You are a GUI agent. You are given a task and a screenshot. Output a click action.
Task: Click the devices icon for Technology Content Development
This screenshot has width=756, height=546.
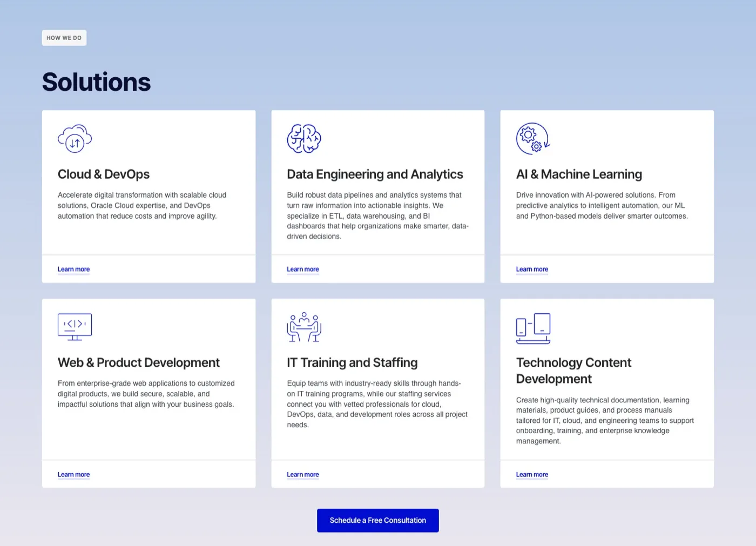click(533, 328)
